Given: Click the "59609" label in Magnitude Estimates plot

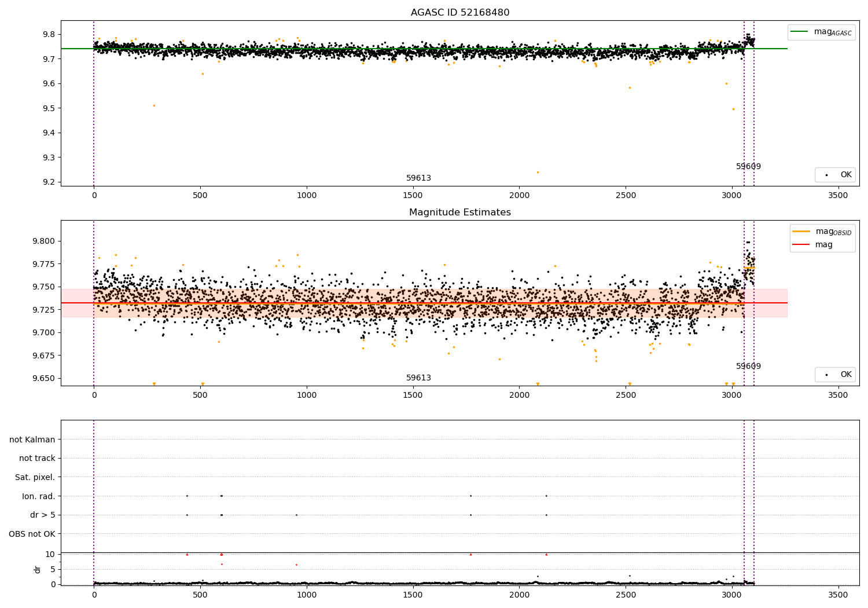Looking at the screenshot, I should coord(748,367).
